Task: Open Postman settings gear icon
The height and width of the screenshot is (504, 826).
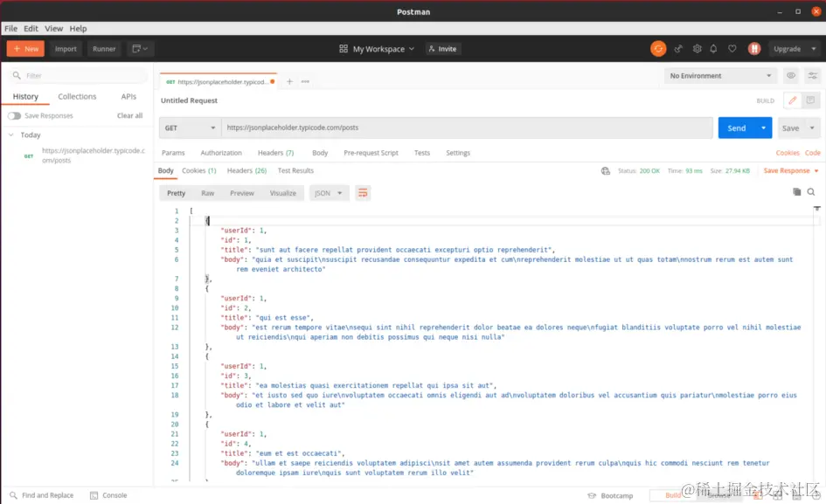Action: pyautogui.click(x=697, y=48)
